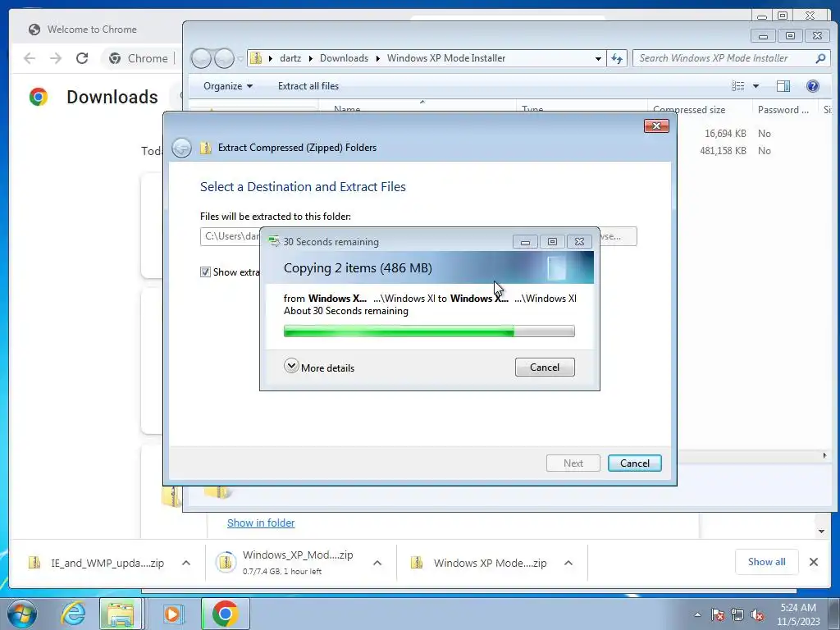This screenshot has height=630, width=840.
Task: Open the Windows Start menu
Action: point(21,614)
